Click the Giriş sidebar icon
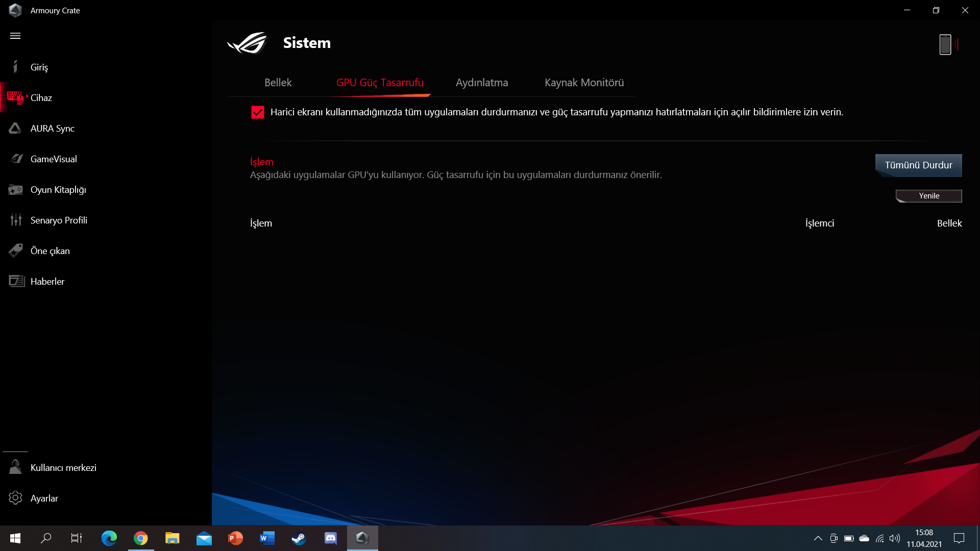This screenshot has height=551, width=980. point(15,67)
